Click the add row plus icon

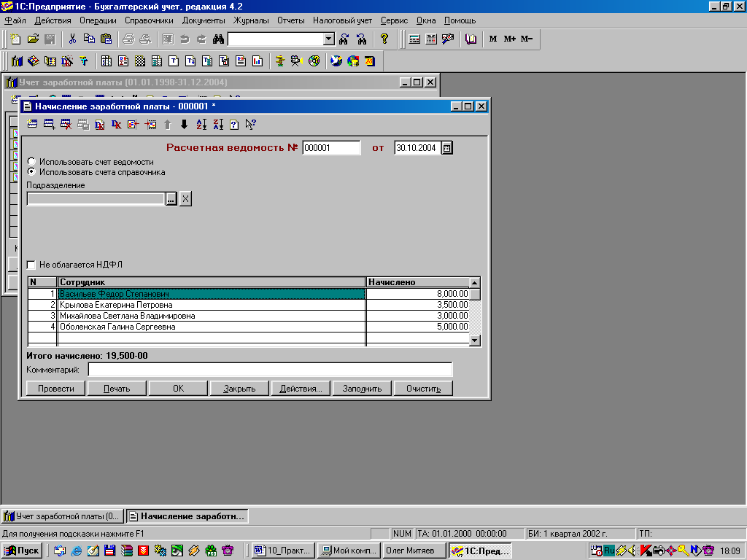[x=49, y=124]
